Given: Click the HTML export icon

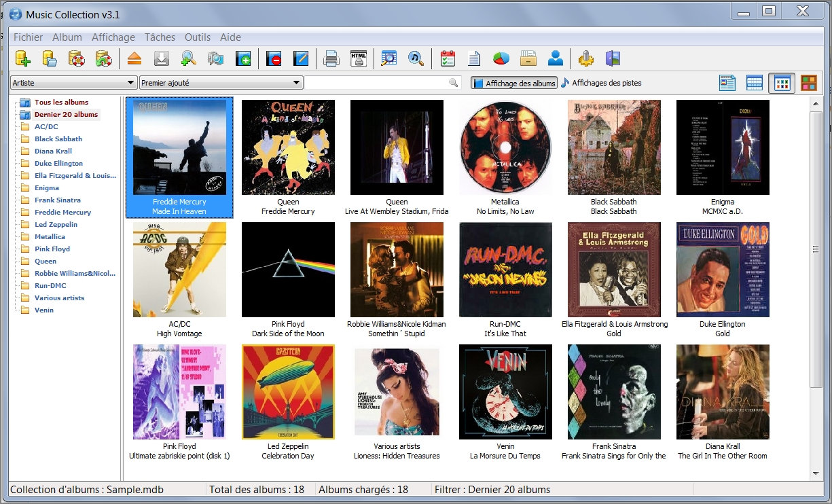Looking at the screenshot, I should coord(358,58).
